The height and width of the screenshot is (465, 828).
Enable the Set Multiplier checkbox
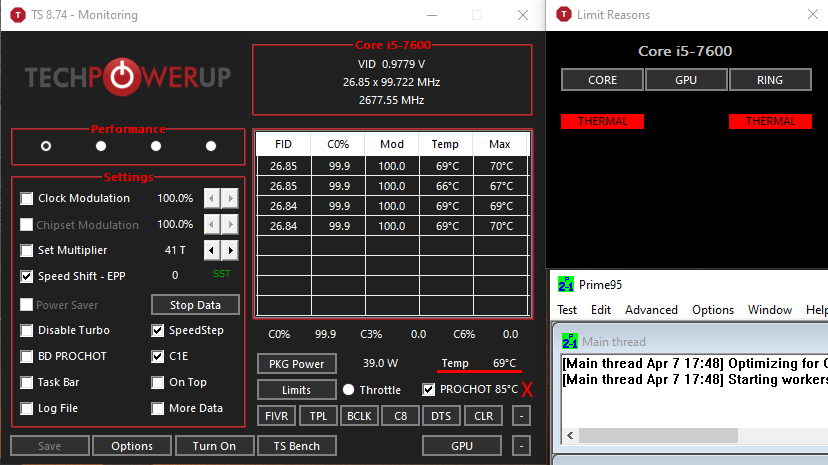pyautogui.click(x=26, y=250)
